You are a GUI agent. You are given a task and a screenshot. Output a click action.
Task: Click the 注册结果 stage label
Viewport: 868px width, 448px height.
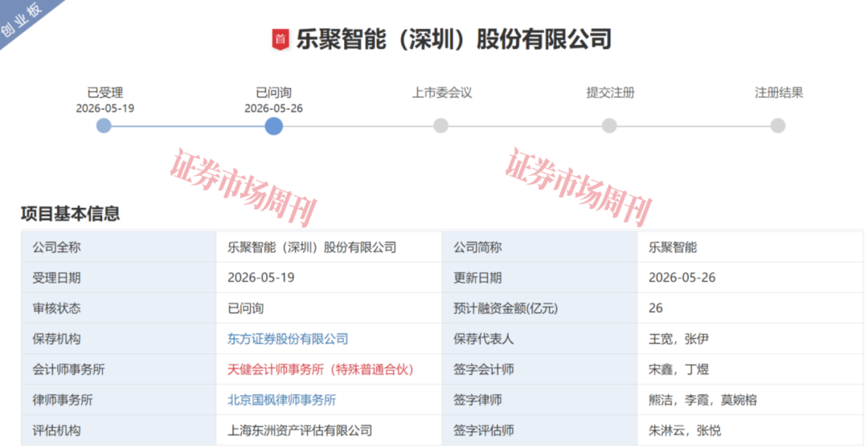tap(778, 92)
